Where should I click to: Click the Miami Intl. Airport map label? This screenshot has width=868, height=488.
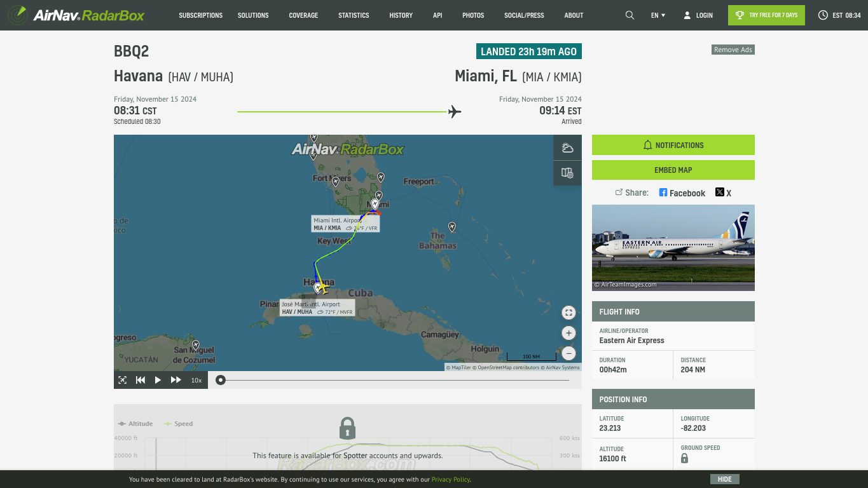click(345, 224)
